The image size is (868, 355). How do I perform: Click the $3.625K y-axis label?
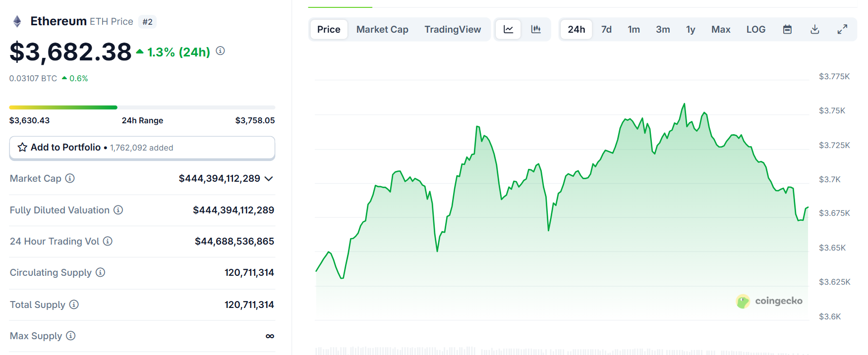pyautogui.click(x=834, y=282)
